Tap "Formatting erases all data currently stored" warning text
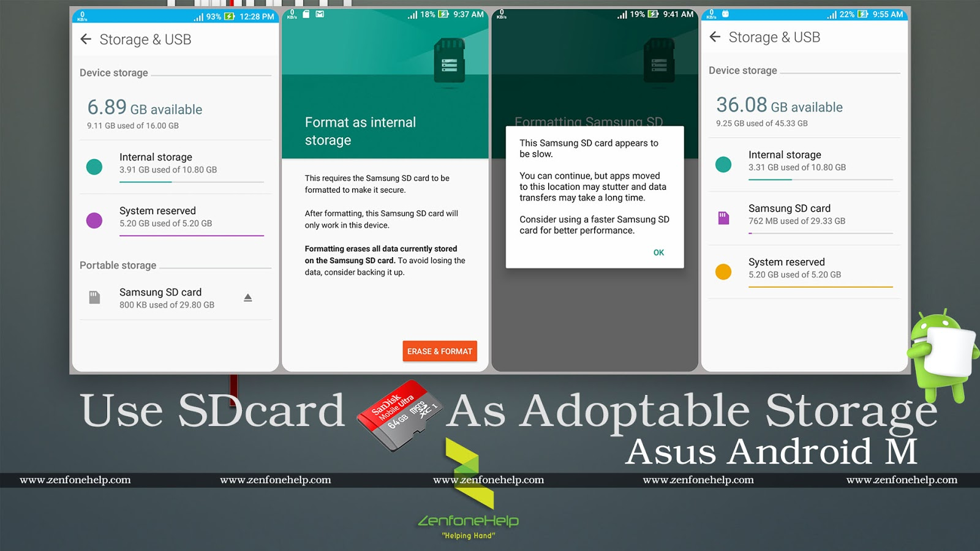This screenshot has height=551, width=980. coord(381,249)
